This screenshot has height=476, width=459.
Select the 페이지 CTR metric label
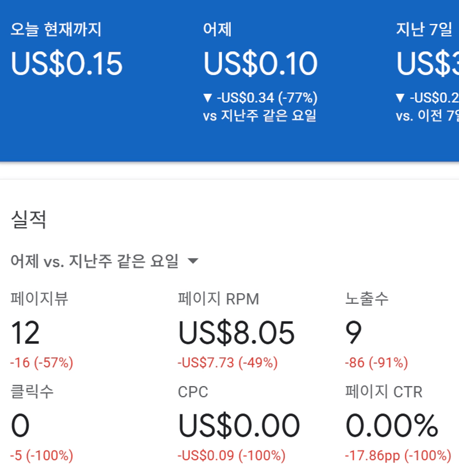384,392
